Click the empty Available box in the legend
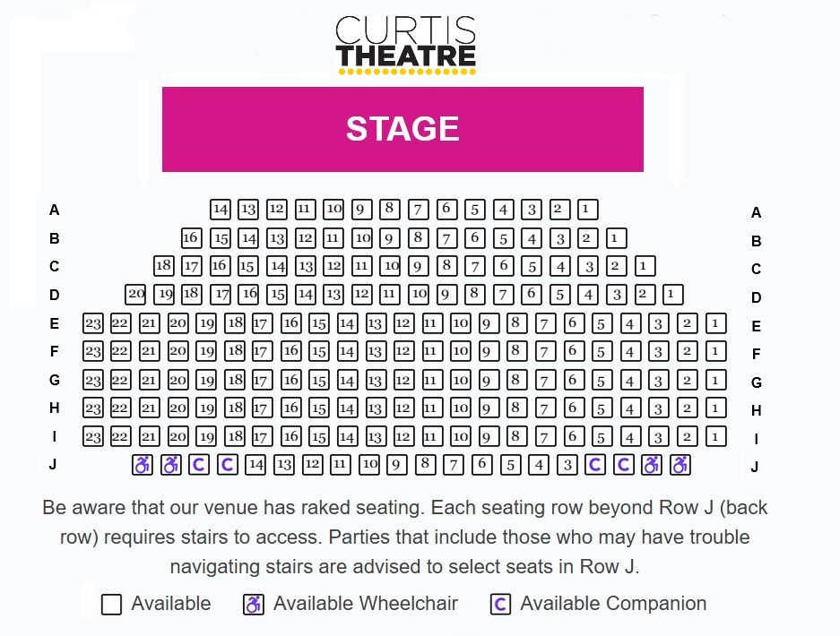This screenshot has height=636, width=840. 111,605
